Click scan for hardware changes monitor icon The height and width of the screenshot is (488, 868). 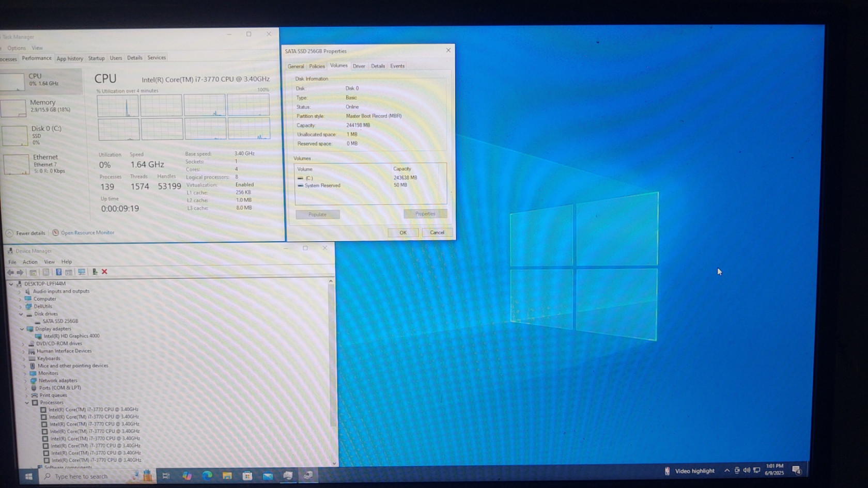pos(82,272)
